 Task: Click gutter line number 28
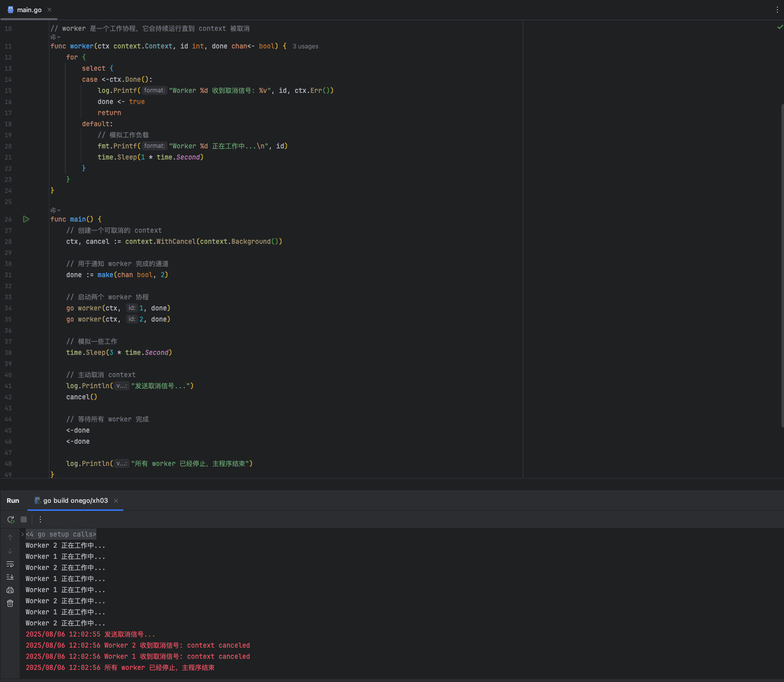click(x=8, y=242)
